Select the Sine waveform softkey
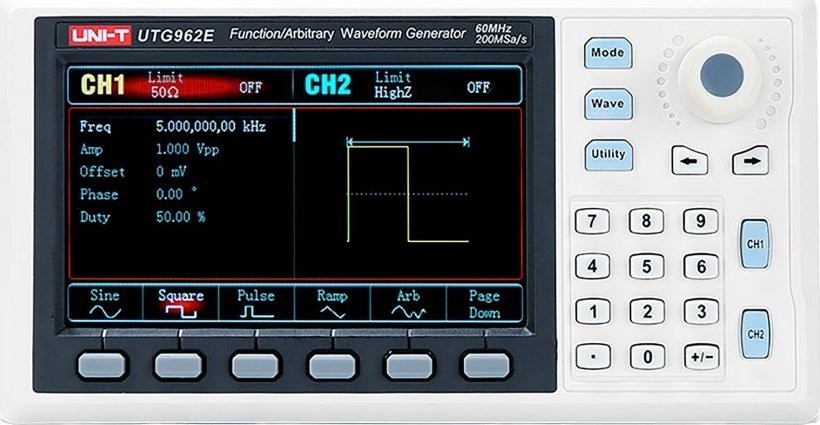The image size is (820, 425). 104,304
